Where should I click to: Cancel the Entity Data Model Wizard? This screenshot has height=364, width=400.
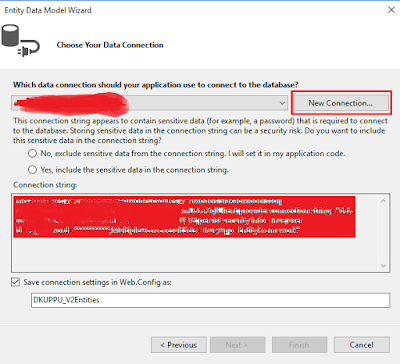point(362,345)
